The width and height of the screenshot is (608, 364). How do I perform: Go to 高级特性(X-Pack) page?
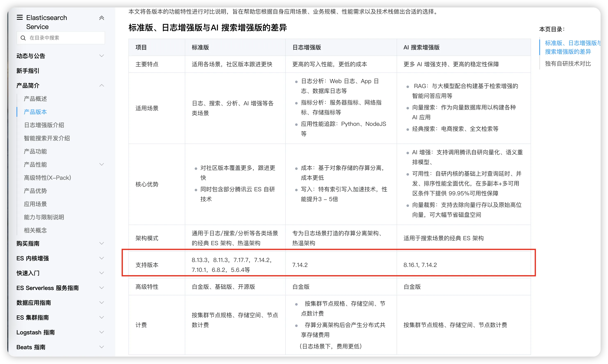tap(47, 178)
